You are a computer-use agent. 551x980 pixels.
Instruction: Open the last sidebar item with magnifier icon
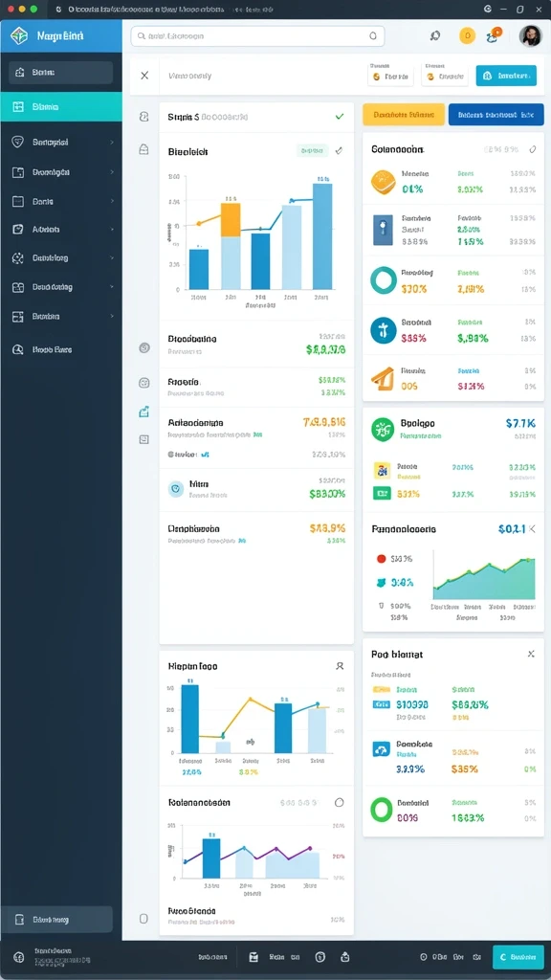[61, 350]
